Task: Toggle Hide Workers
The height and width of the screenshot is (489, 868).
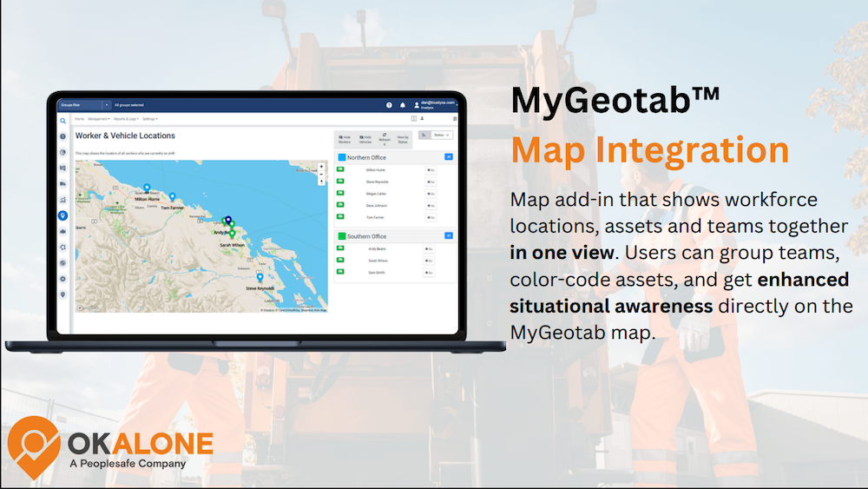Action: 345,140
